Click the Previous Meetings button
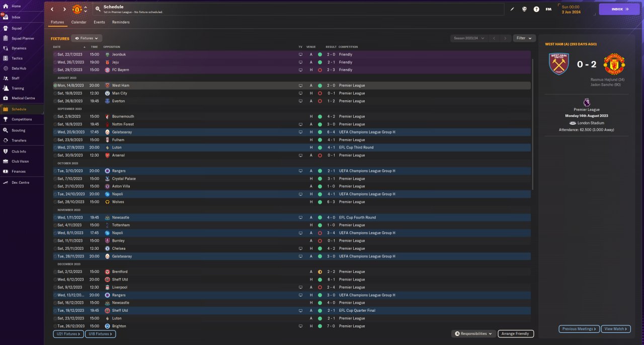The width and height of the screenshot is (644, 345). tap(579, 329)
